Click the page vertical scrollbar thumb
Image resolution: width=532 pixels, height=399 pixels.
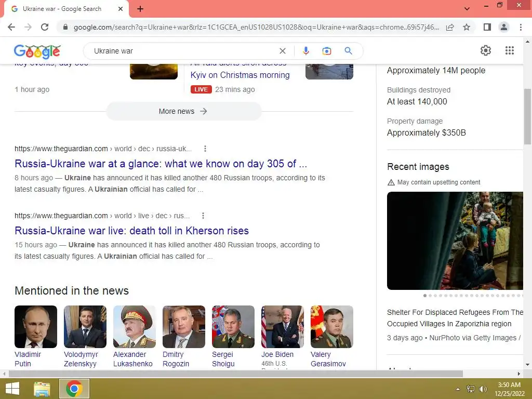point(527,116)
